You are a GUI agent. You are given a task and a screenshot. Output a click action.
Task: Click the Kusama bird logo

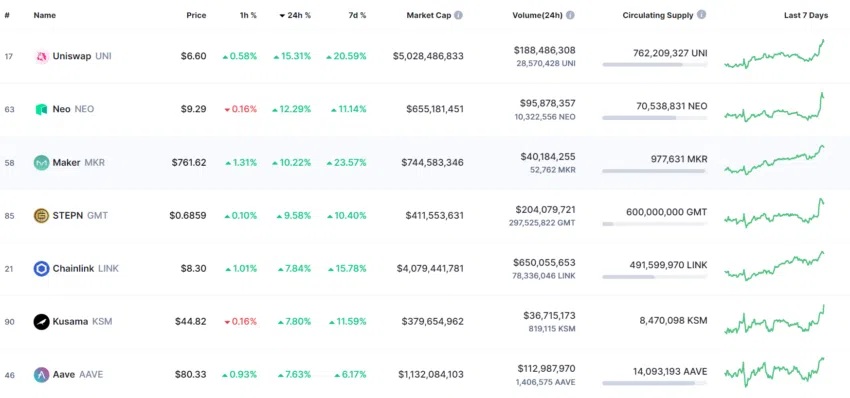(x=42, y=322)
